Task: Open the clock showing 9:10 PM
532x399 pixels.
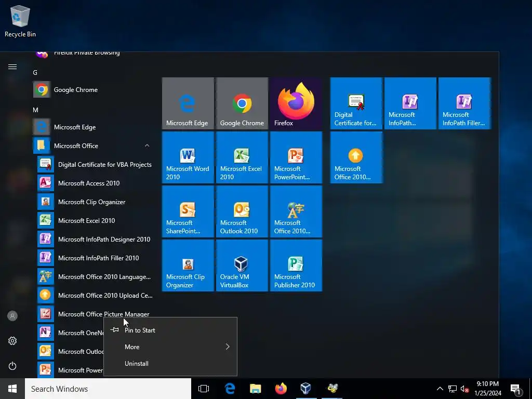Action: [x=487, y=389]
